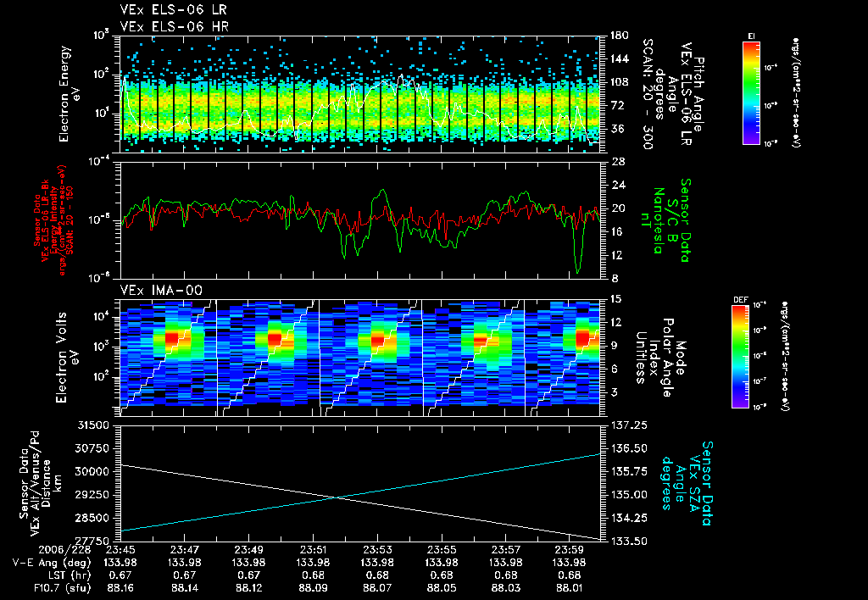Click the 23:49 time tick label
Viewport: 868px width, 600px height.
[x=248, y=550]
